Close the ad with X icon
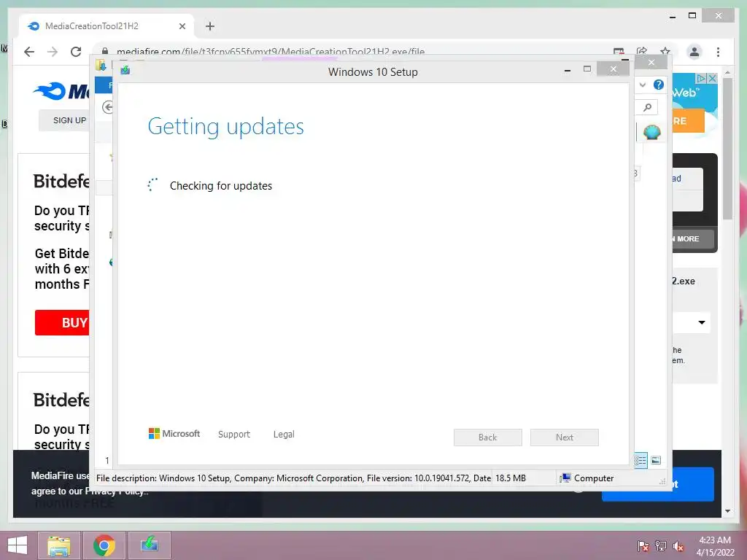Screen dimensions: 747x560 (x=712, y=78)
